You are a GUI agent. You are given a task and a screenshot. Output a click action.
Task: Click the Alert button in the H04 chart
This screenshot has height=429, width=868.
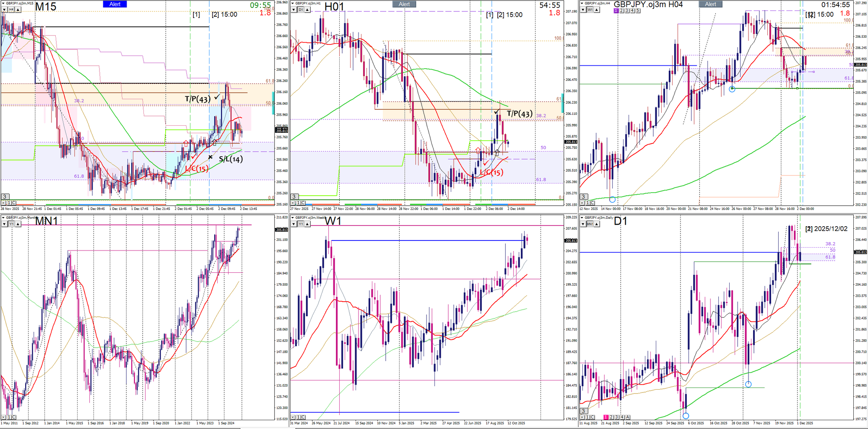point(710,4)
